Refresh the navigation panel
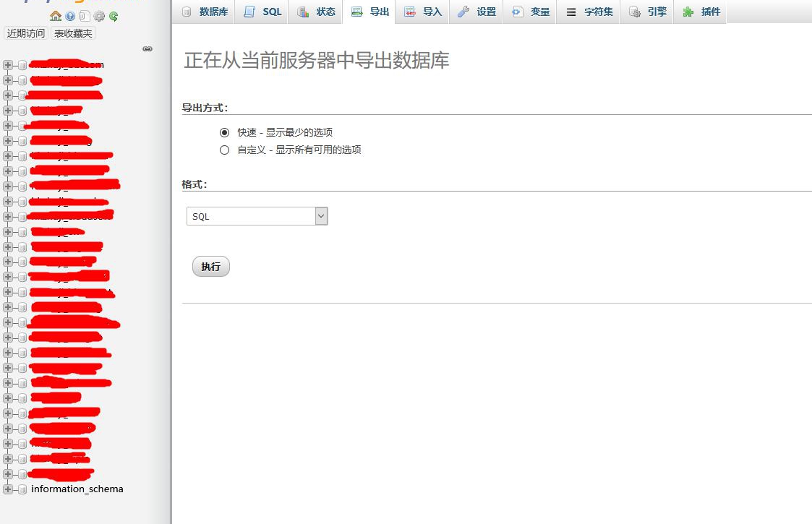Viewport: 812px width, 524px height. (x=114, y=16)
